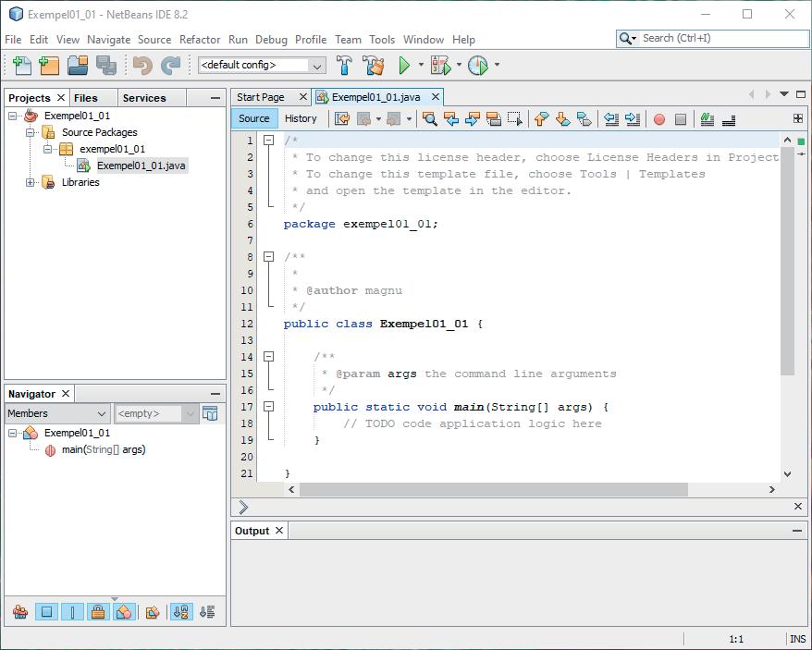The width and height of the screenshot is (812, 650).
Task: Click the Find Selection magnifier icon
Action: [429, 119]
